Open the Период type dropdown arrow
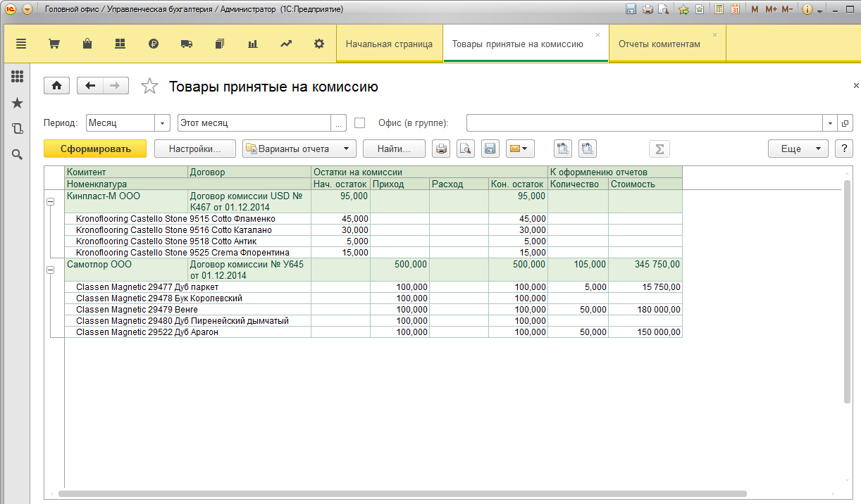 point(163,122)
